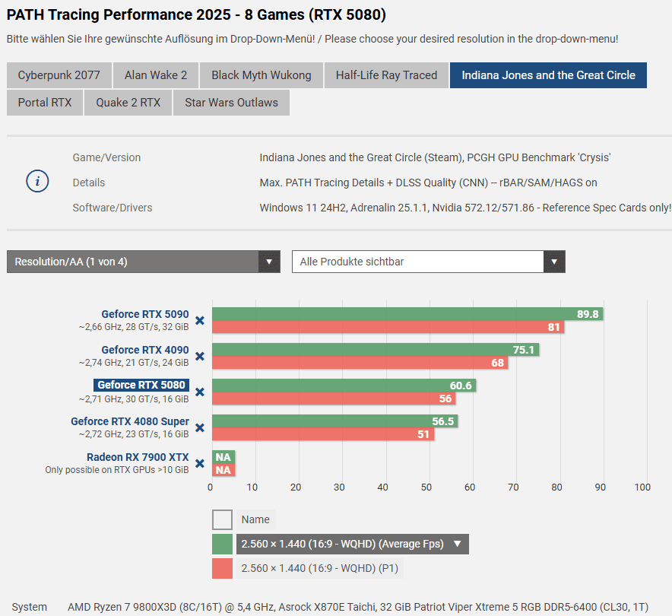Click the text '~2,66 GHz, 28 GT/s, 32 GiB'

pyautogui.click(x=134, y=327)
